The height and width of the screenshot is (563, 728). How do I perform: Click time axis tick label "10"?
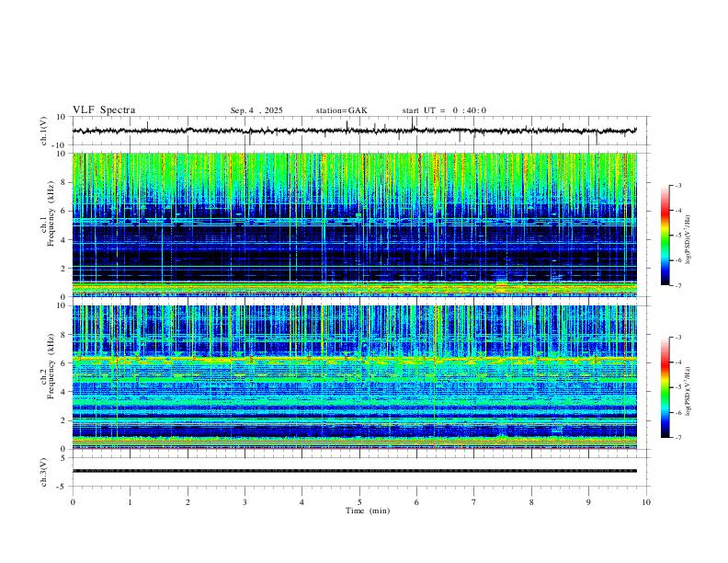(x=646, y=502)
